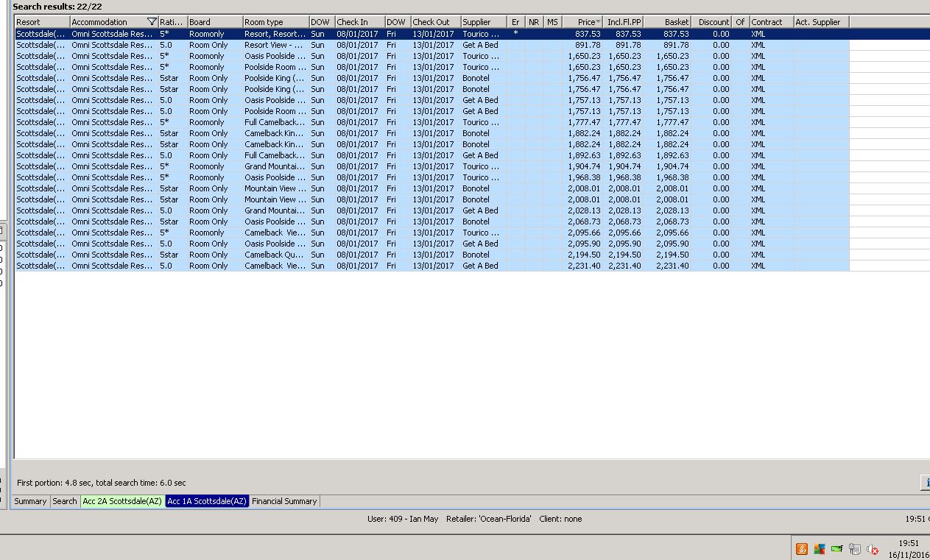Click the green network card tray icon
Screen dimensions: 930x560
836,549
